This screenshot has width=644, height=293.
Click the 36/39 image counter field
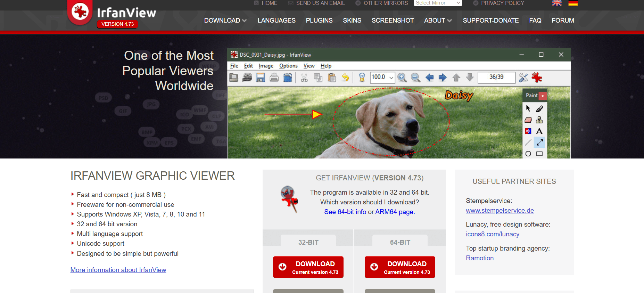(496, 77)
